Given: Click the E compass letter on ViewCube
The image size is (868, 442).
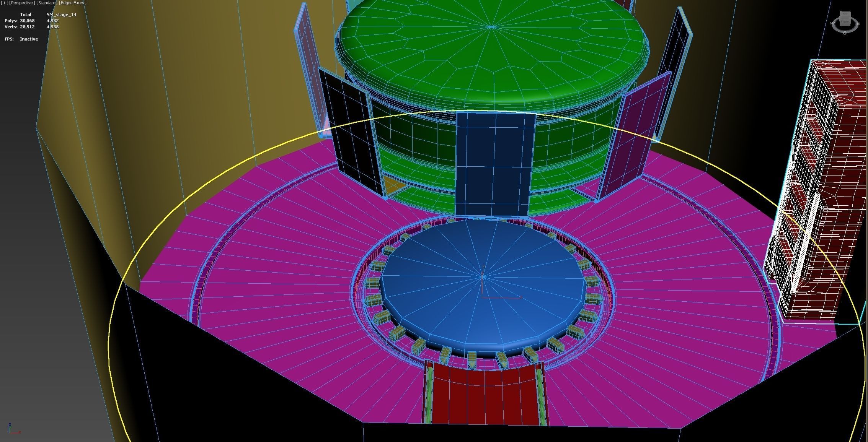Looking at the screenshot, I should pos(858,23).
